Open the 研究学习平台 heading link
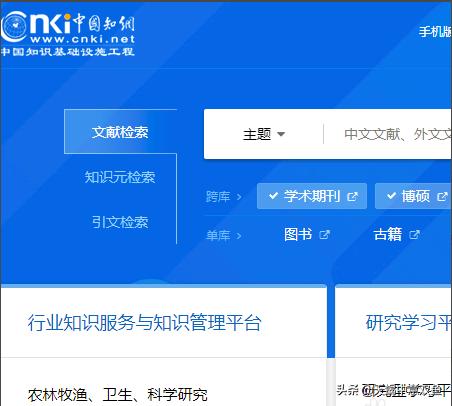The height and width of the screenshot is (406, 452). click(409, 322)
